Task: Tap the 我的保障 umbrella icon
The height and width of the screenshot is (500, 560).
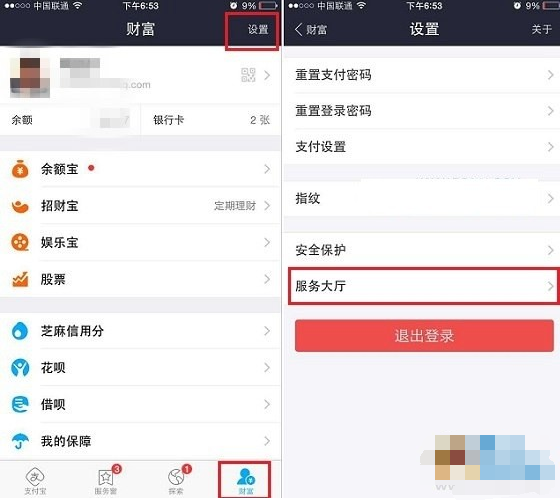Action: pyautogui.click(x=20, y=441)
